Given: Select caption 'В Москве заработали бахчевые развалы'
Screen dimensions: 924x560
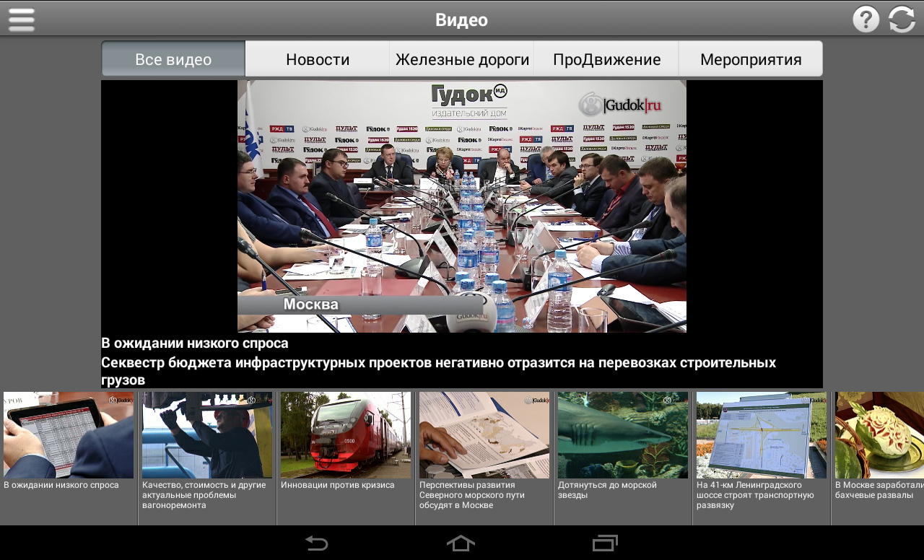Looking at the screenshot, I should (879, 490).
